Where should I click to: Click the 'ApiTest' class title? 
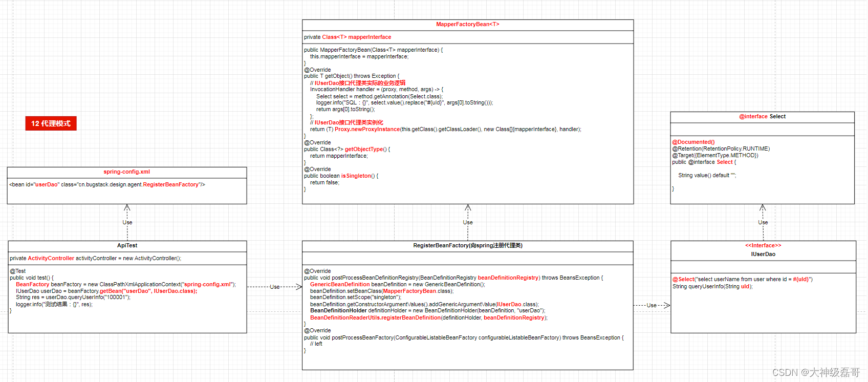[127, 246]
